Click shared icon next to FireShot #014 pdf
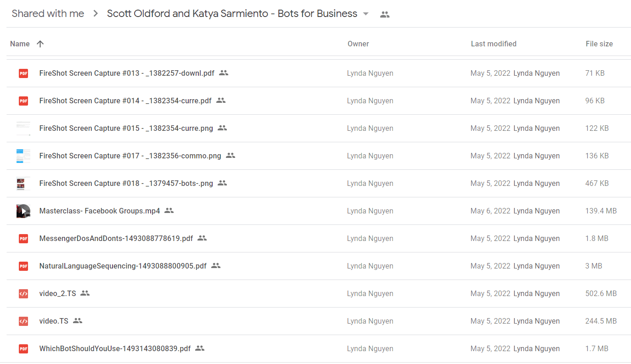Screen dimensions: 631x364 tap(221, 100)
